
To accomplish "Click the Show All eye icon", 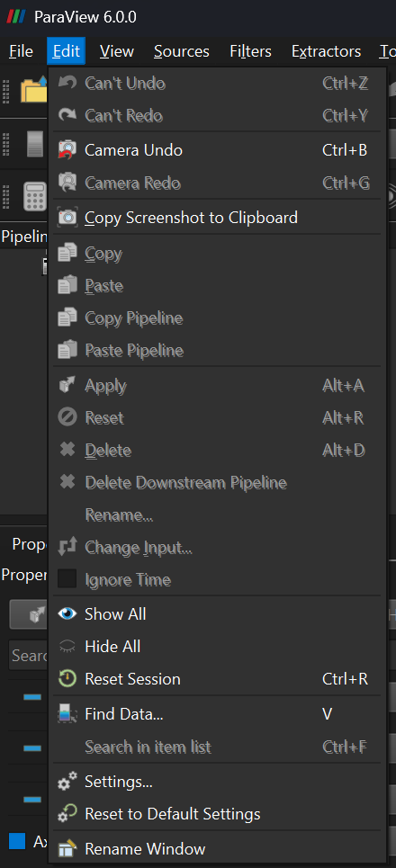I will click(67, 614).
